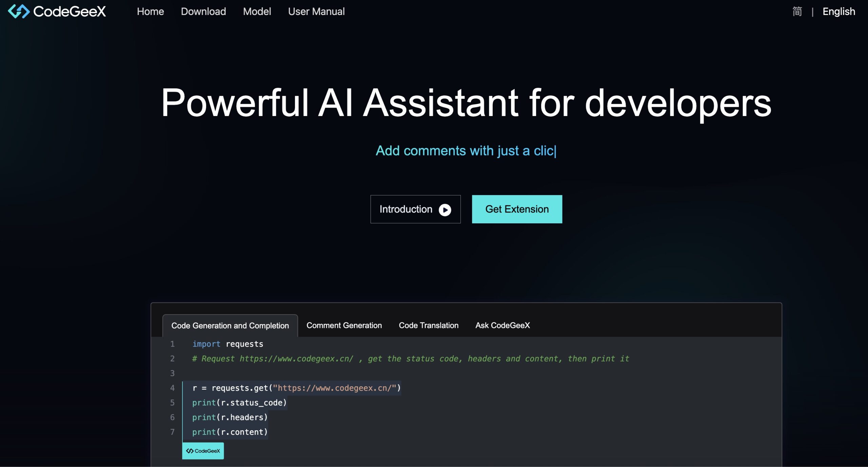Open the Home menu item
868x467 pixels.
[x=150, y=12]
